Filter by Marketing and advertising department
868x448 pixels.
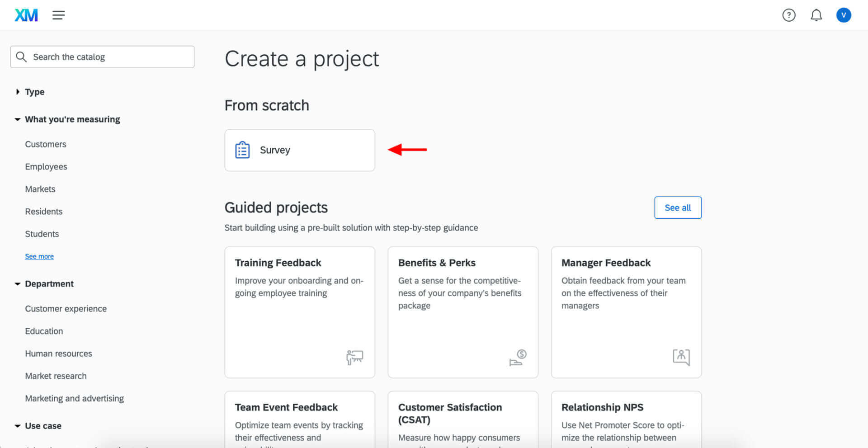[x=75, y=399]
